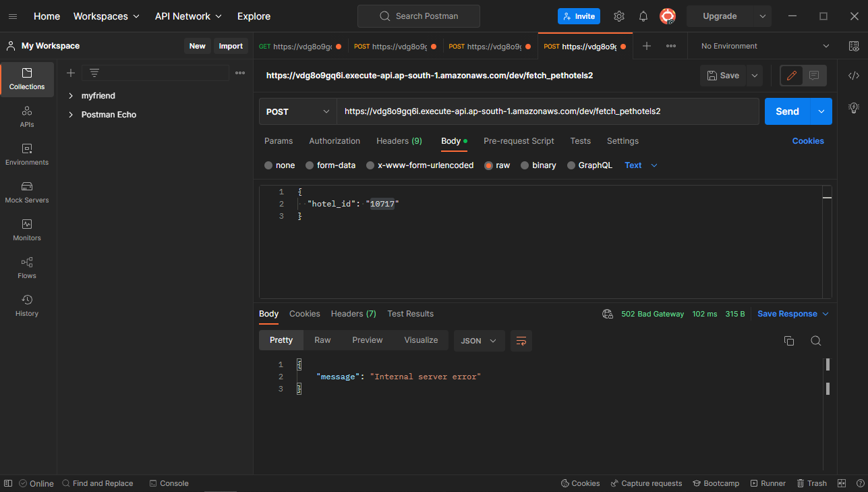Image resolution: width=868 pixels, height=492 pixels.
Task: Open Collections in the sidebar
Action: (x=27, y=79)
